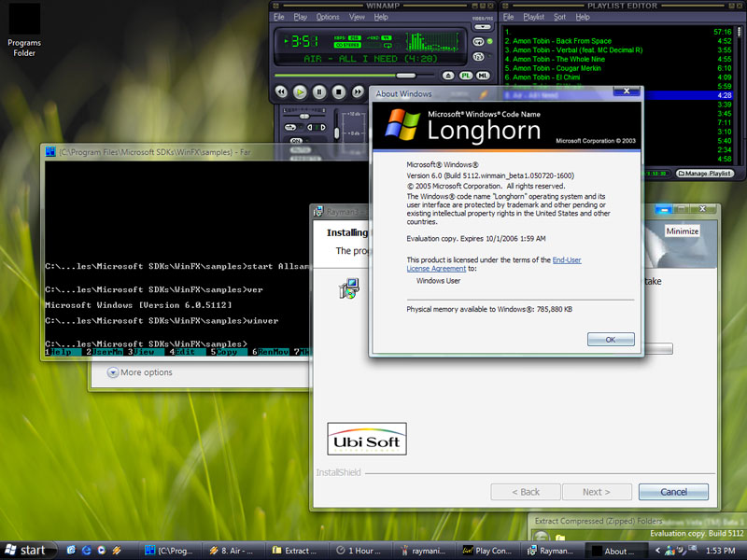Adjust Winamp's volume slider under the controls
This screenshot has width=747, height=560.
[x=304, y=117]
